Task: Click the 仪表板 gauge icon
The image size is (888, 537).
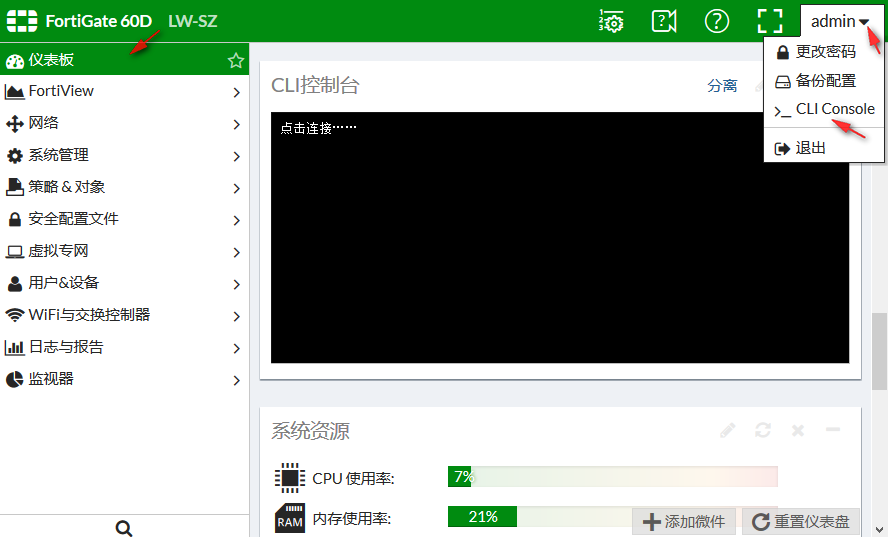Action: 15,61
